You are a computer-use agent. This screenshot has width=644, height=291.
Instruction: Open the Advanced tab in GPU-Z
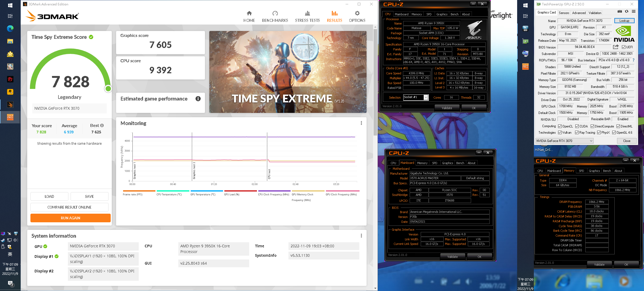point(579,13)
